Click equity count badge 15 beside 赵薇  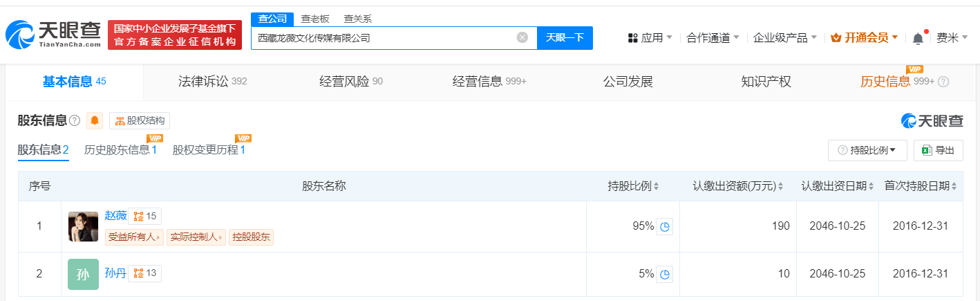[145, 217]
